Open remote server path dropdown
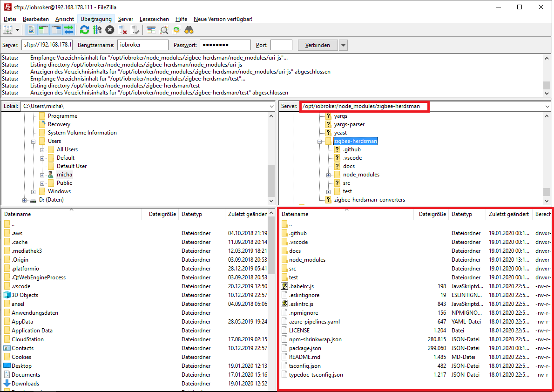This screenshot has width=554, height=392. pyautogui.click(x=547, y=106)
